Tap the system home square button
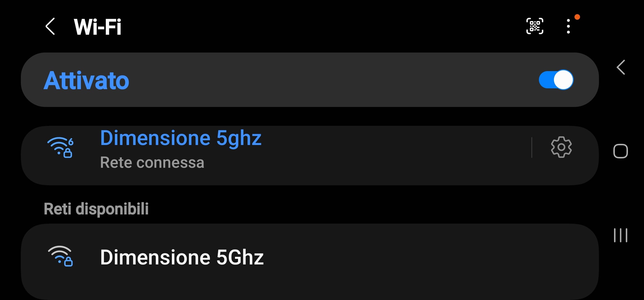This screenshot has height=300, width=644. click(x=621, y=151)
